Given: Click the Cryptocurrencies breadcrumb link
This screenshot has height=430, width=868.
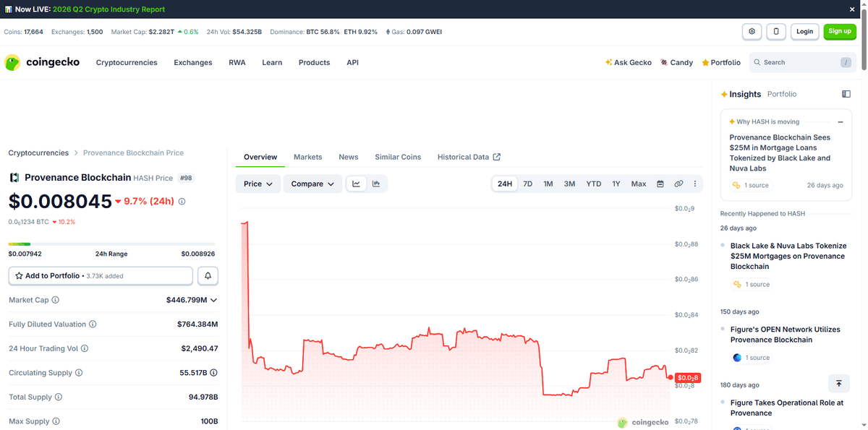Looking at the screenshot, I should point(38,153).
